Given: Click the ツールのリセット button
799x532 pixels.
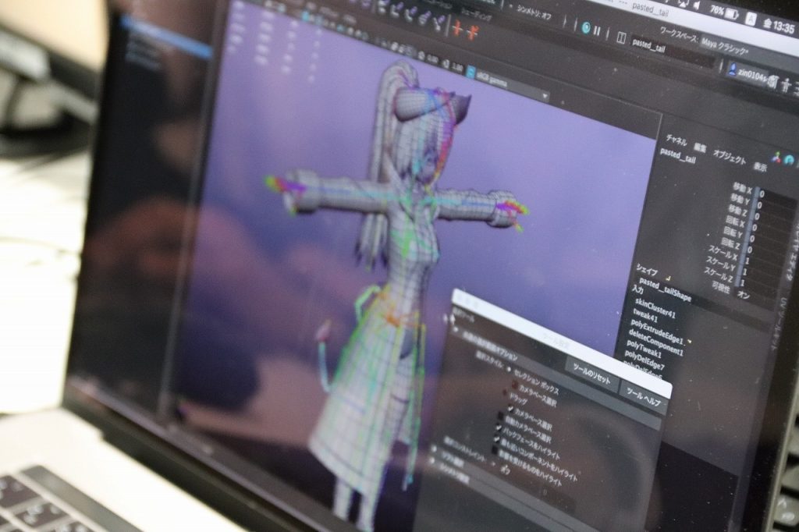Looking at the screenshot, I should pyautogui.click(x=591, y=375).
